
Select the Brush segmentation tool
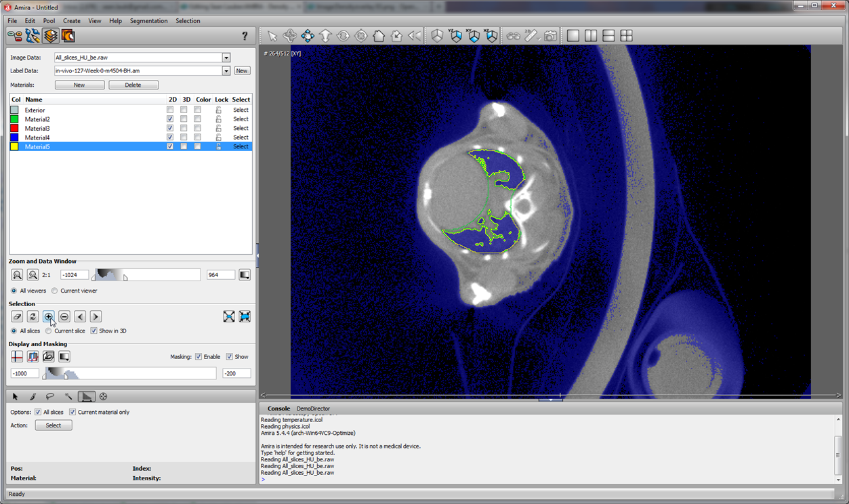(x=33, y=397)
